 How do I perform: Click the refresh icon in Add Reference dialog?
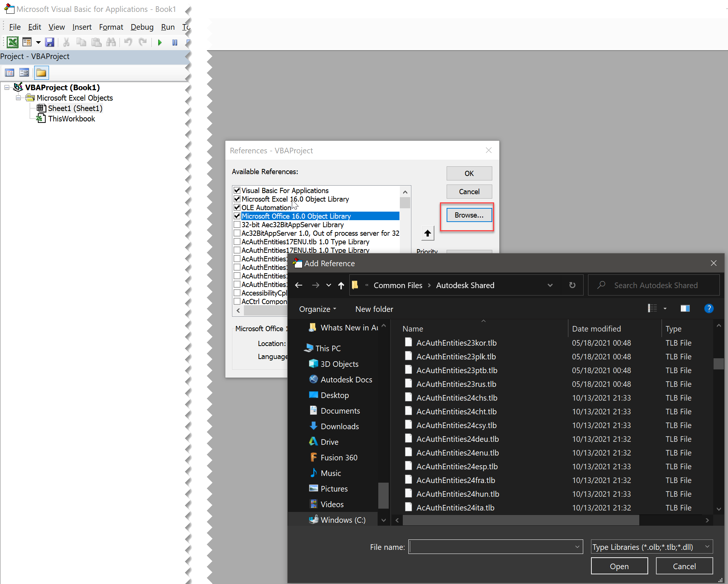tap(572, 285)
